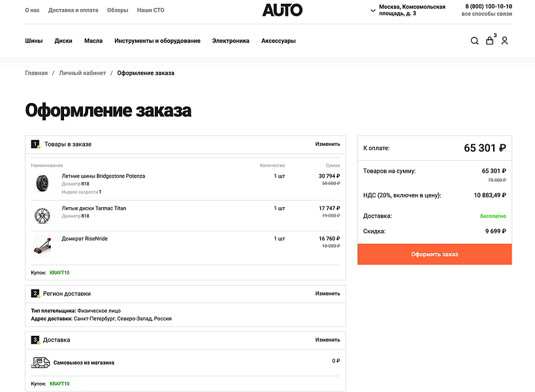535x392 pixels.
Task: Click the RiseNride jack thumbnail
Action: point(42,246)
